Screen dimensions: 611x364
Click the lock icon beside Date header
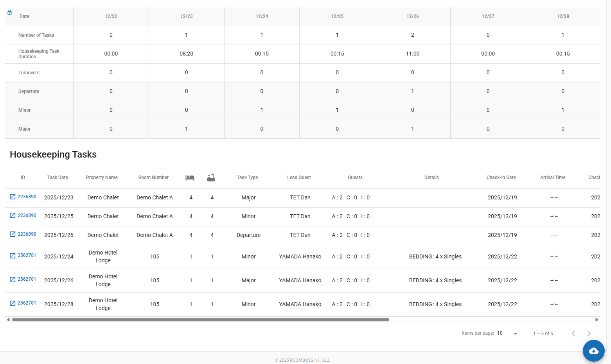9,13
